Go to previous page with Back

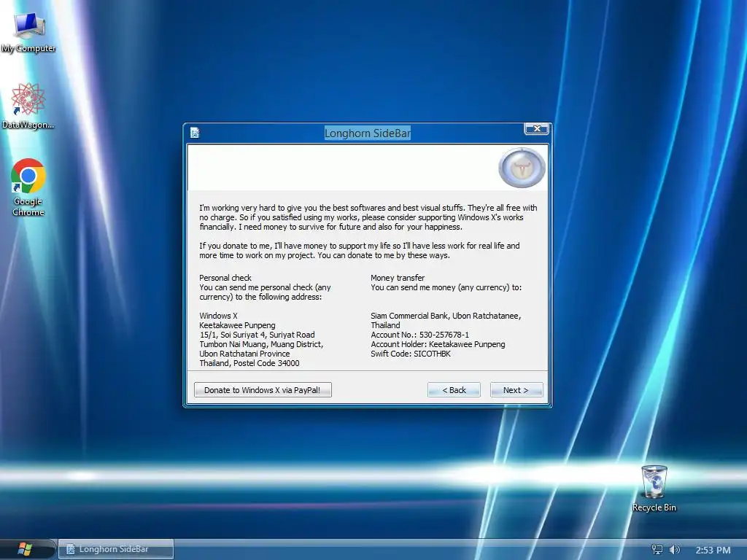454,390
